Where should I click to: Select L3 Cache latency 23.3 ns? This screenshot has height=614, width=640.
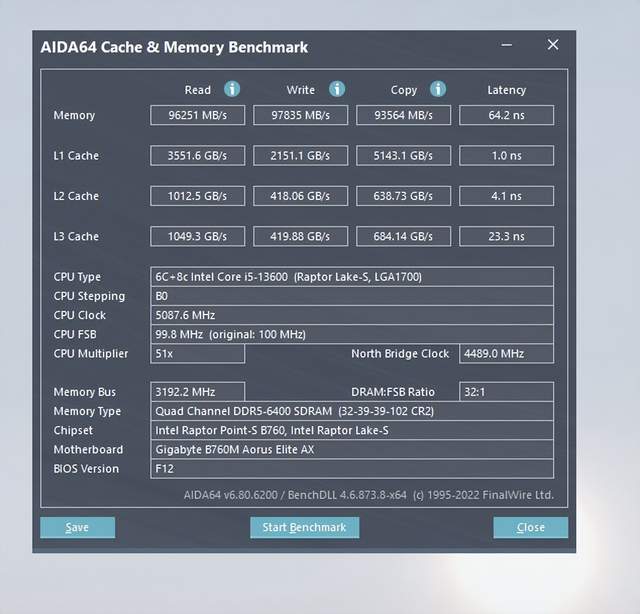point(507,236)
